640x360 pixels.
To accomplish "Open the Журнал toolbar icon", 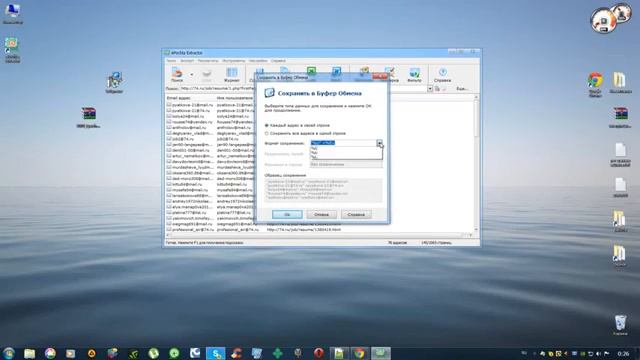I will [231, 75].
